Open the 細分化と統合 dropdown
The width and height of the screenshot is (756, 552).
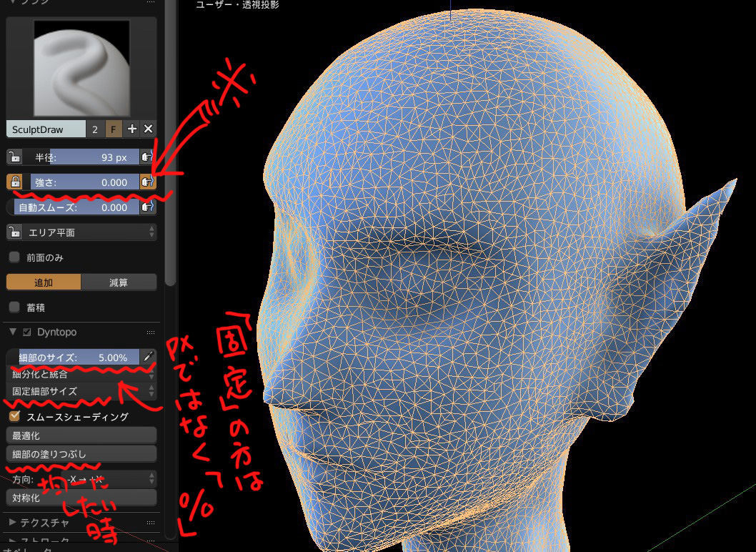[81, 375]
